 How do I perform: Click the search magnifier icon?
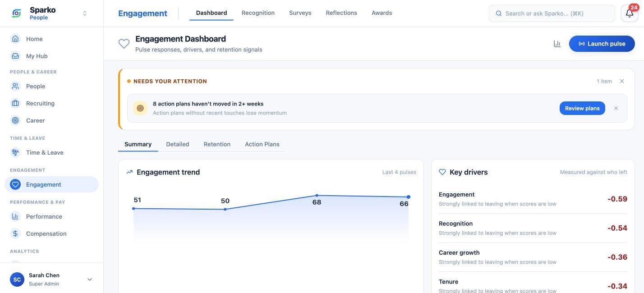click(499, 14)
